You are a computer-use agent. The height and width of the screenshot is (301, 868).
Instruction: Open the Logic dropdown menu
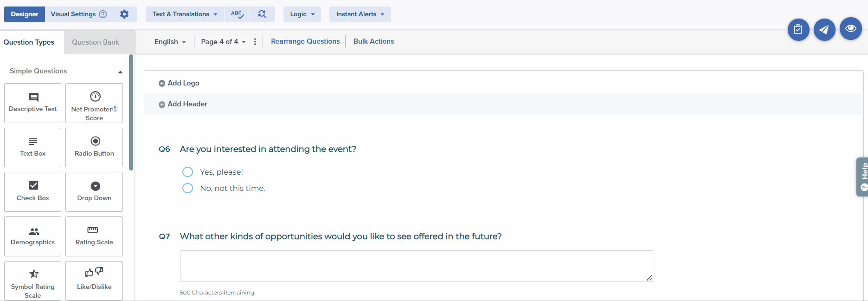(302, 14)
